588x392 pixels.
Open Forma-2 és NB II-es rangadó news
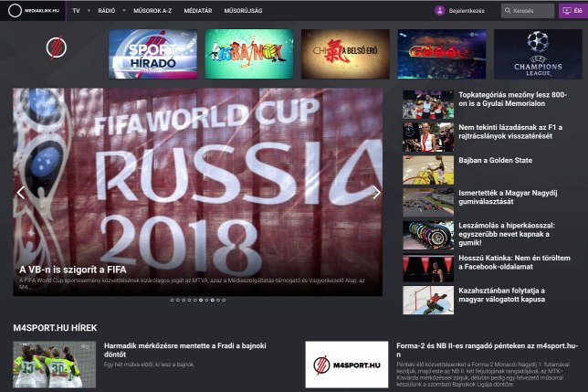coord(487,350)
